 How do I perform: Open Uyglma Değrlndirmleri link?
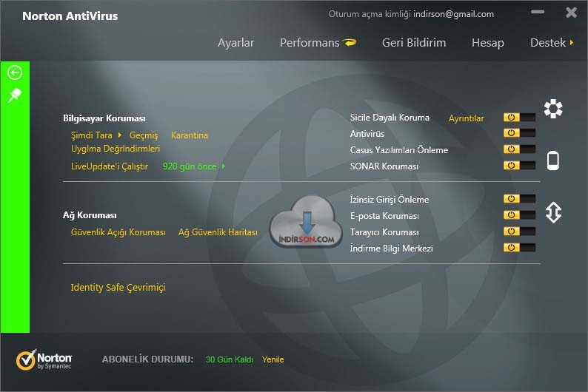pos(116,149)
